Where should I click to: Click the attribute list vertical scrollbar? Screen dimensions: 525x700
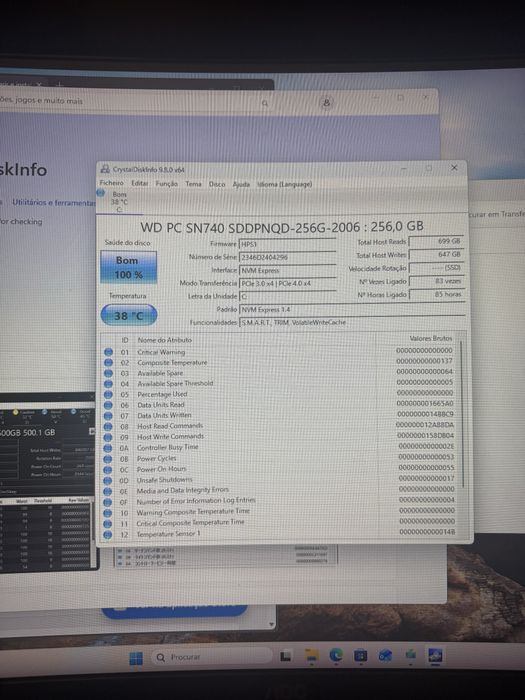(462, 414)
